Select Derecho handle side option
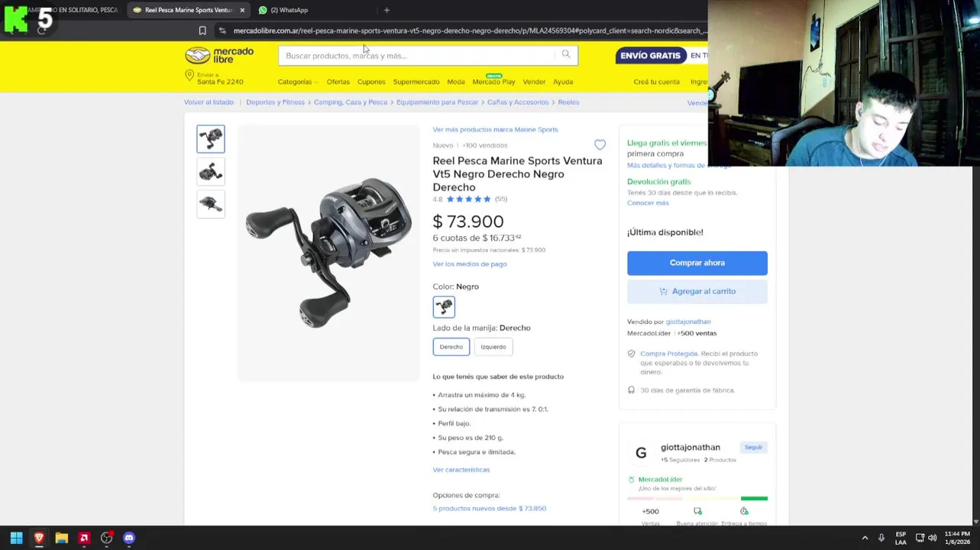Viewport: 980px width, 550px height. (451, 347)
